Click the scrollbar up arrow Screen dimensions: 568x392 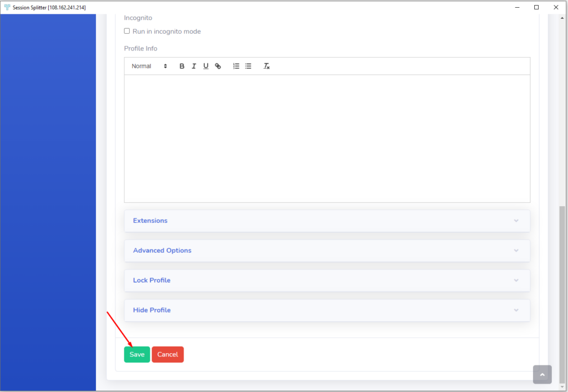[562, 18]
